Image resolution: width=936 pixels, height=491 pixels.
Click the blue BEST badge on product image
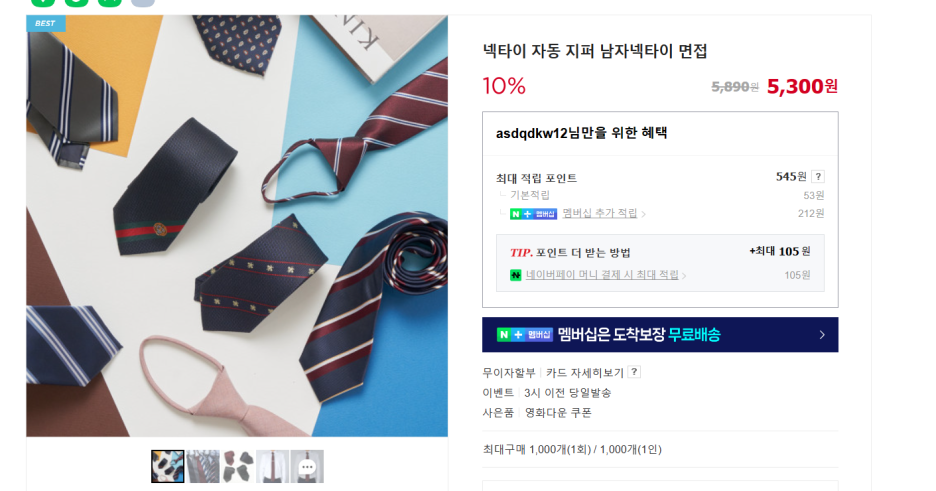[x=45, y=23]
